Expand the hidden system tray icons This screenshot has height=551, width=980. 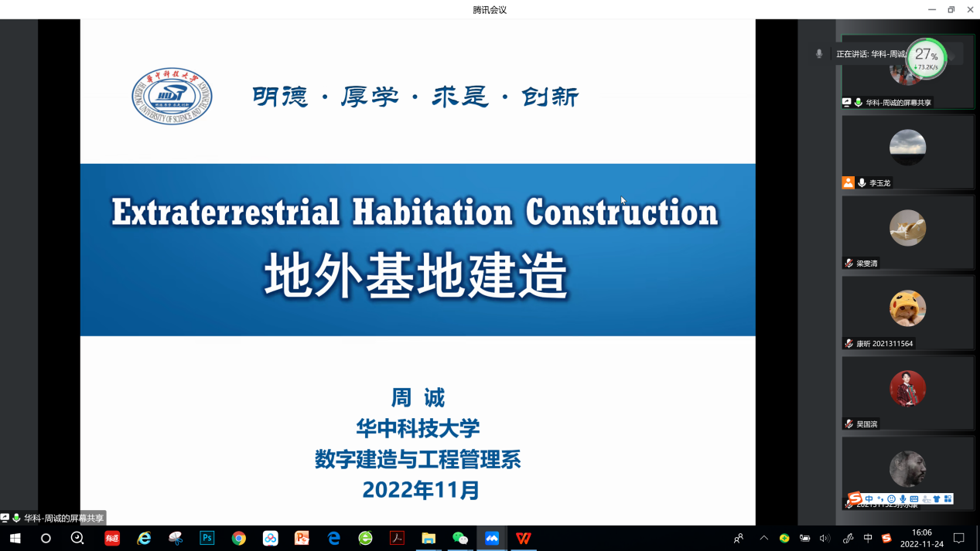point(764,538)
